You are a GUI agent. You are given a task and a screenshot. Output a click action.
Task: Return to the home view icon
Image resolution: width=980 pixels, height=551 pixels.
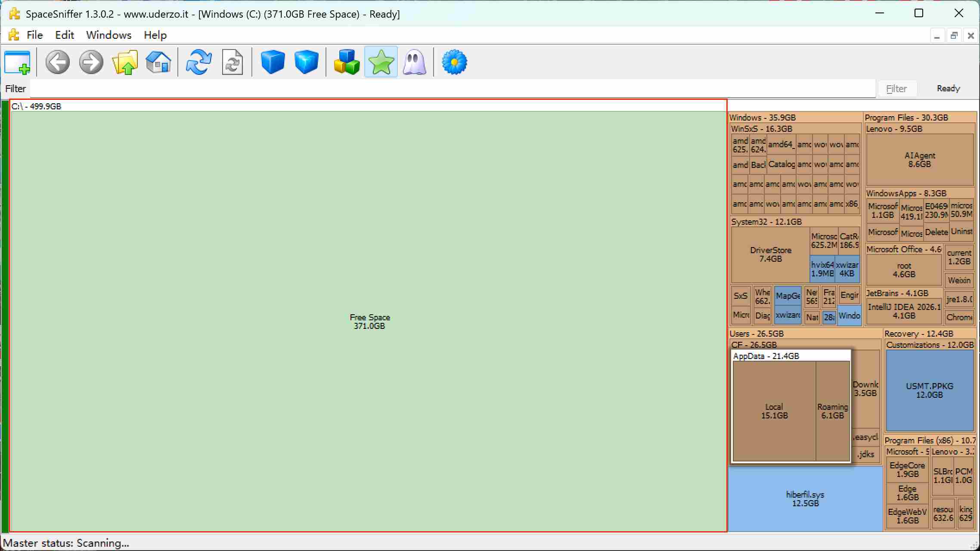click(x=158, y=62)
